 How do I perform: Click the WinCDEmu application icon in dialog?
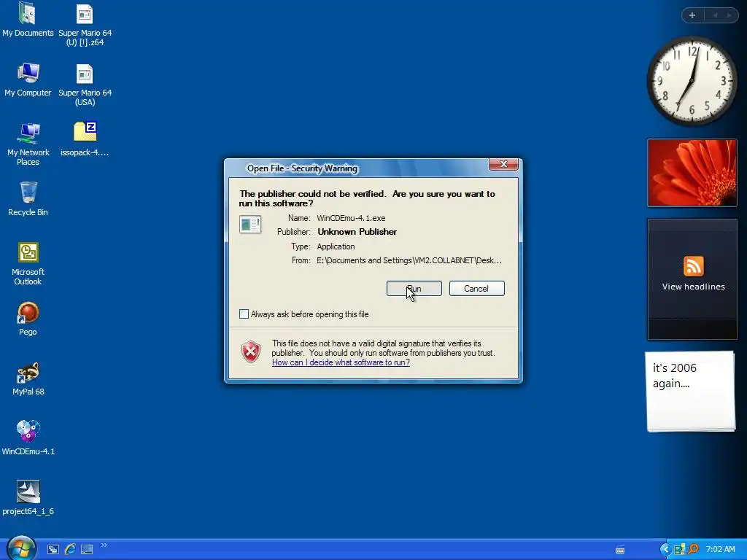pos(250,224)
